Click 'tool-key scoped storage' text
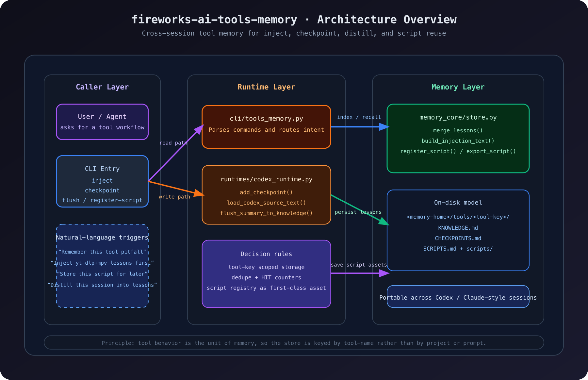This screenshot has height=380, width=588. pyautogui.click(x=266, y=267)
